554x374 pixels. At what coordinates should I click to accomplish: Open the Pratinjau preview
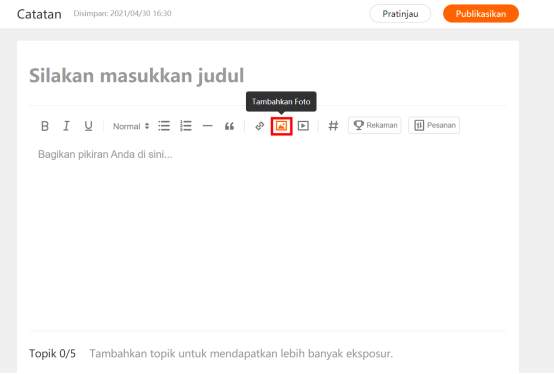point(400,14)
